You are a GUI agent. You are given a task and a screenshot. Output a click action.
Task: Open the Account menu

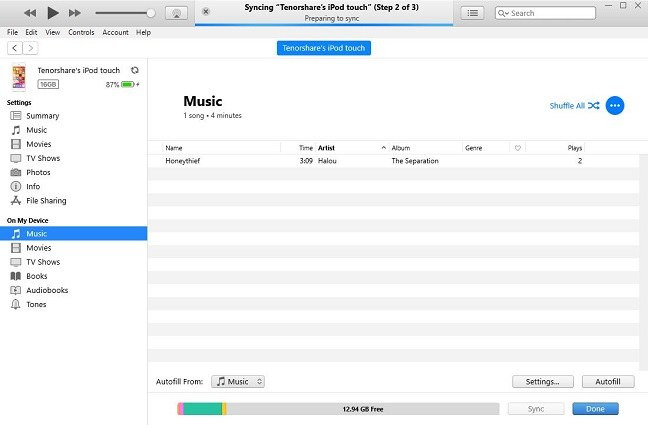pos(115,32)
